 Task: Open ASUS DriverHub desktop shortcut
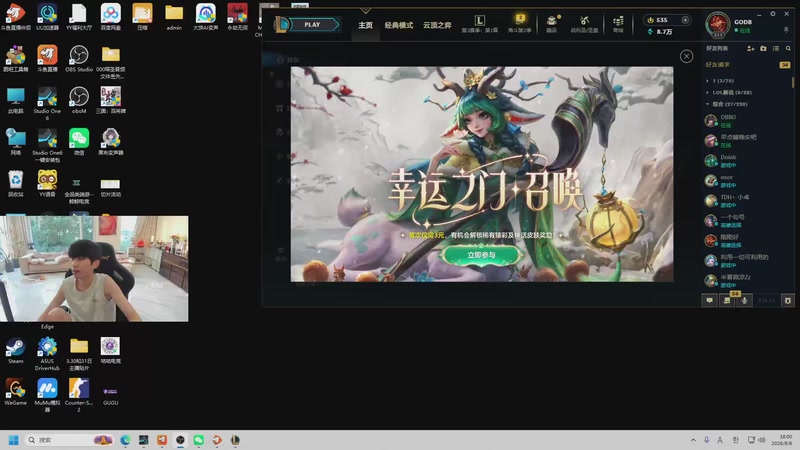tap(47, 354)
